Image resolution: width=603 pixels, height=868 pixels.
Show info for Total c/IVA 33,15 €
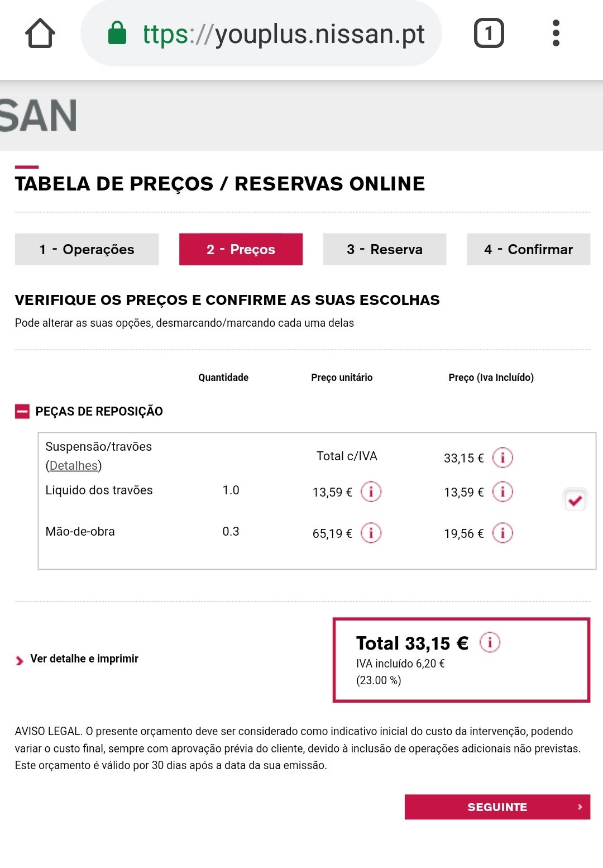click(502, 457)
